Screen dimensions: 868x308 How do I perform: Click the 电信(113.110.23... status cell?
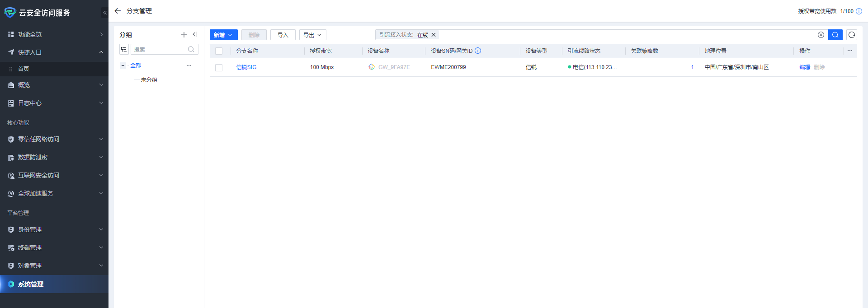point(592,67)
